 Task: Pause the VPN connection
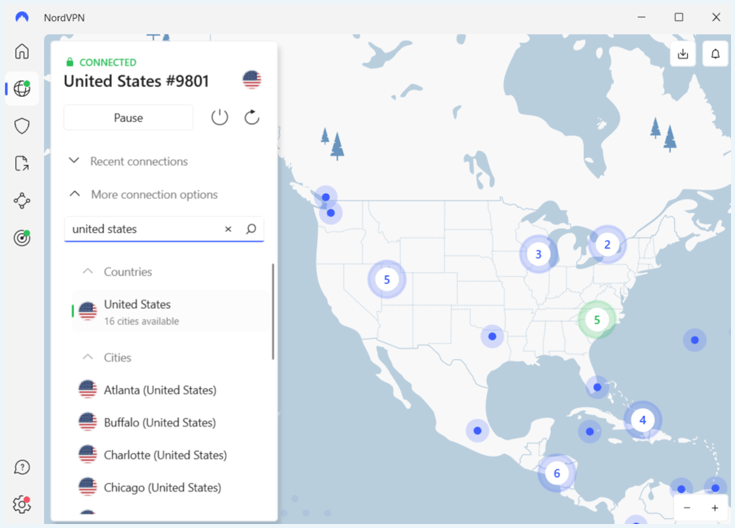click(128, 118)
